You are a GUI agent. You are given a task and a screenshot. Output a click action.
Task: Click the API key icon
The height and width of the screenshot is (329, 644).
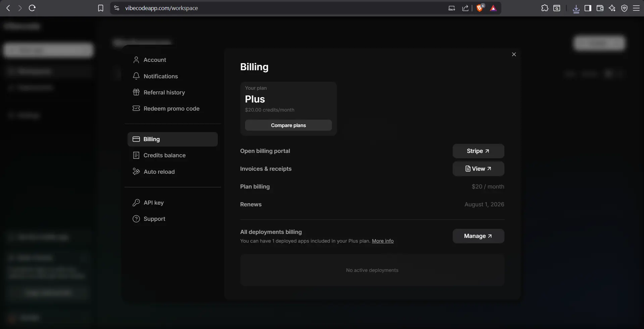[136, 203]
